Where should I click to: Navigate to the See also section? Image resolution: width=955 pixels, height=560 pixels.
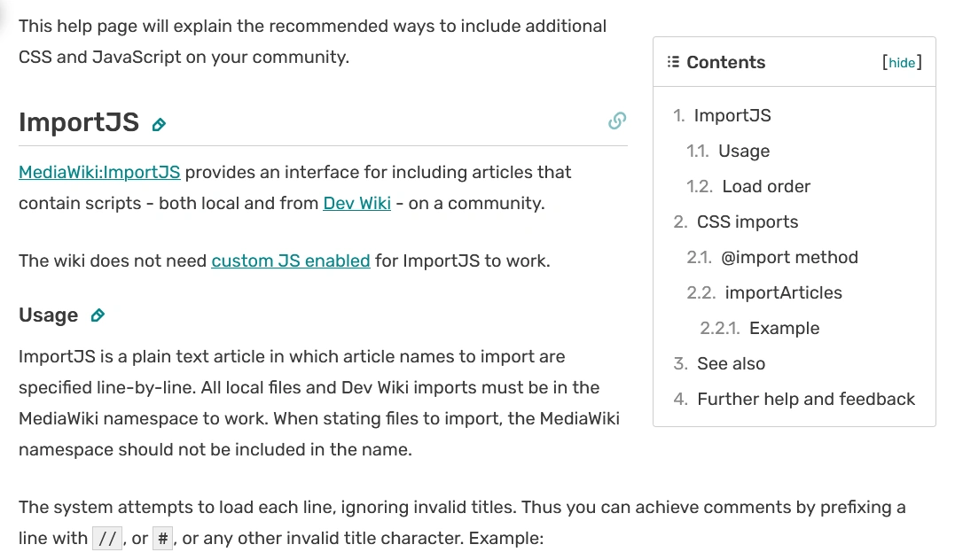click(729, 363)
